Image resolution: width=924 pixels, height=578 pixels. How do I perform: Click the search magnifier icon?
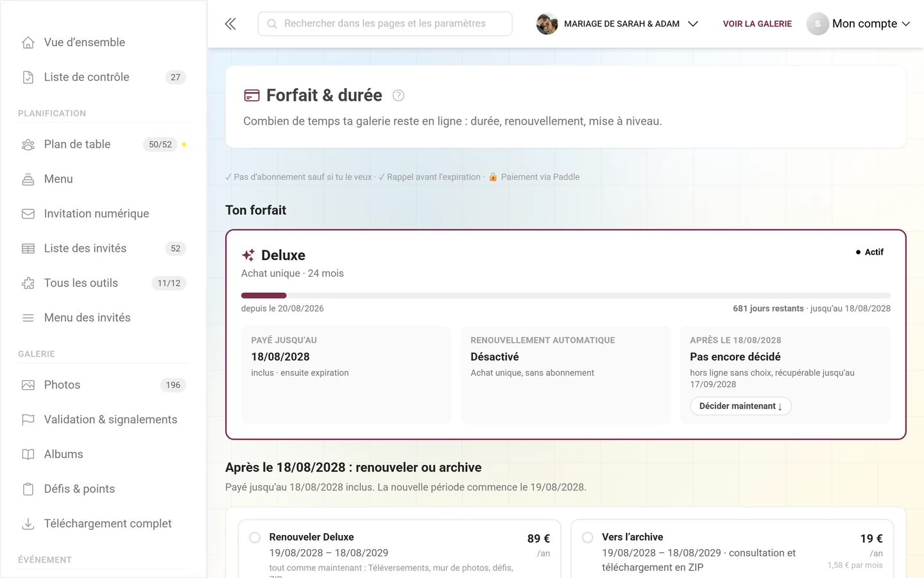pos(272,24)
